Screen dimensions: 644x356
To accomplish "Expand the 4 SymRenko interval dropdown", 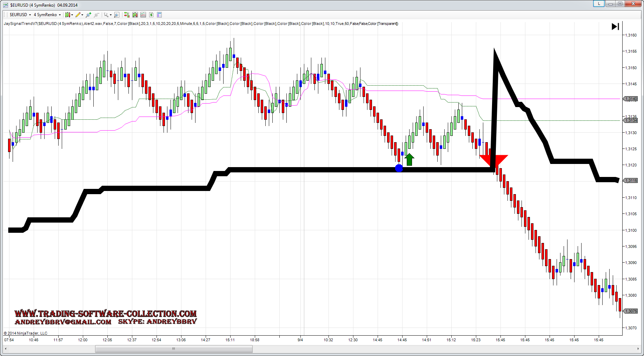I will click(60, 15).
